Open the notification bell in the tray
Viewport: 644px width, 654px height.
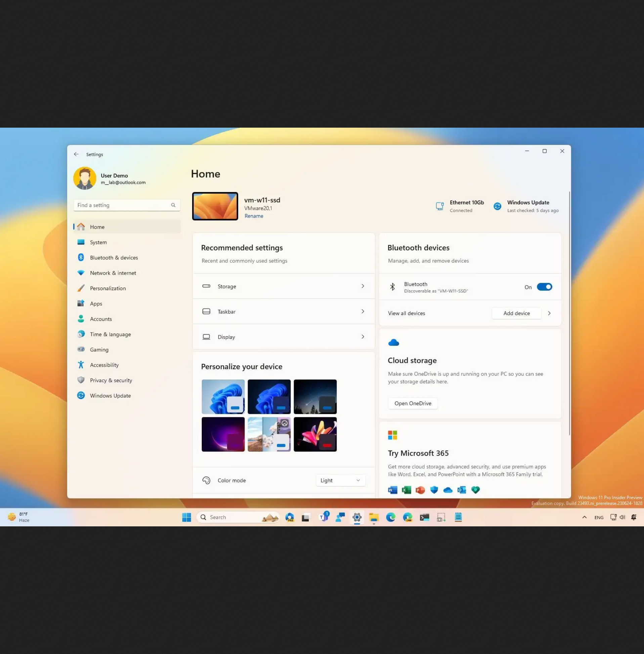tap(634, 517)
